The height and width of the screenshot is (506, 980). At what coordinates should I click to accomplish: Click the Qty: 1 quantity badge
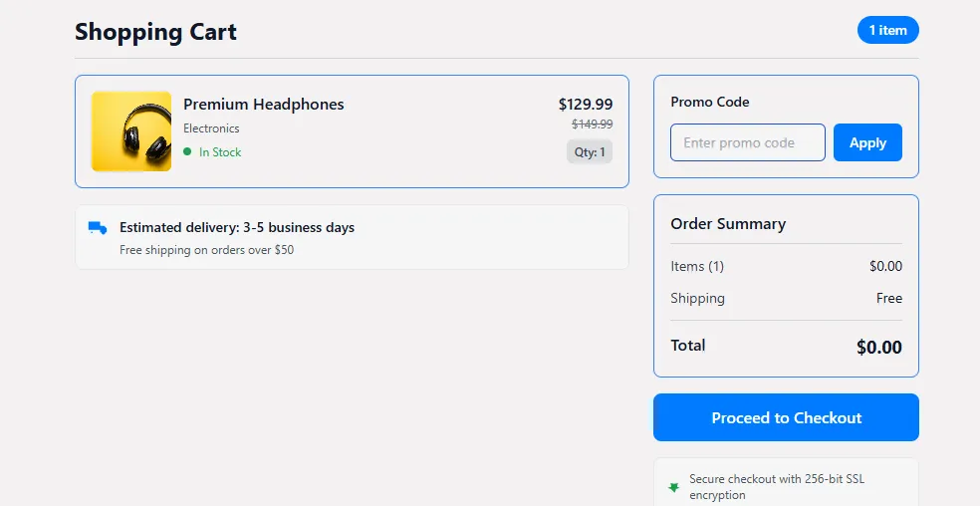(590, 152)
